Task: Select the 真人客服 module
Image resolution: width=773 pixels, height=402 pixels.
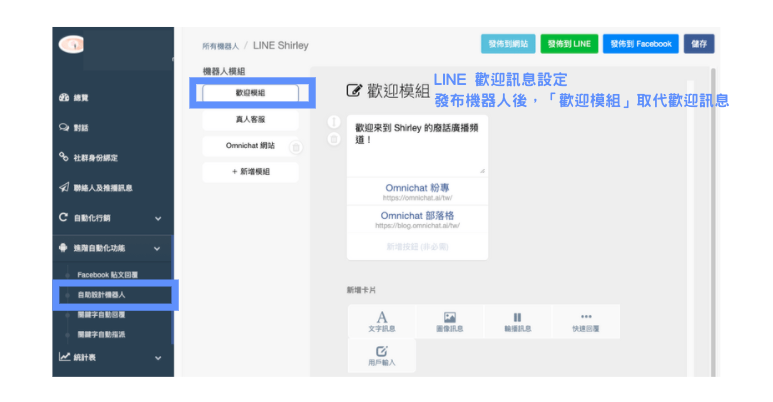Action: pyautogui.click(x=250, y=119)
